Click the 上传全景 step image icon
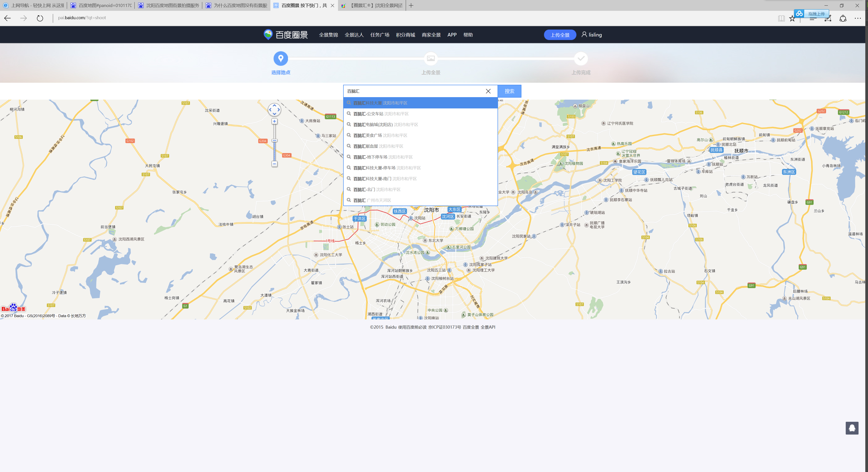This screenshot has height=472, width=868. coord(431,58)
